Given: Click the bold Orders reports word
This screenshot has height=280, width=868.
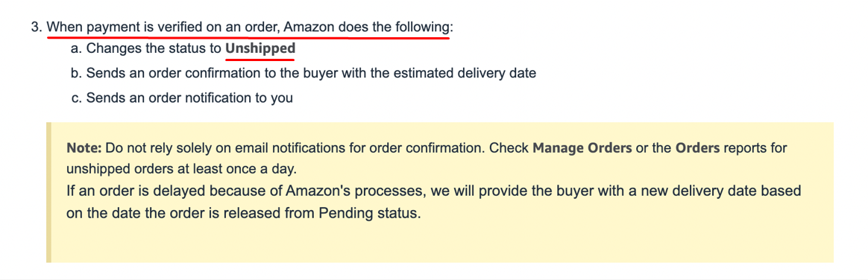Looking at the screenshot, I should 697,148.
